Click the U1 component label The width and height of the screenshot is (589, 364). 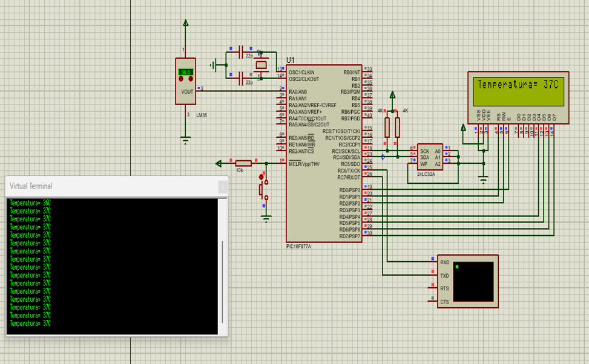(290, 60)
